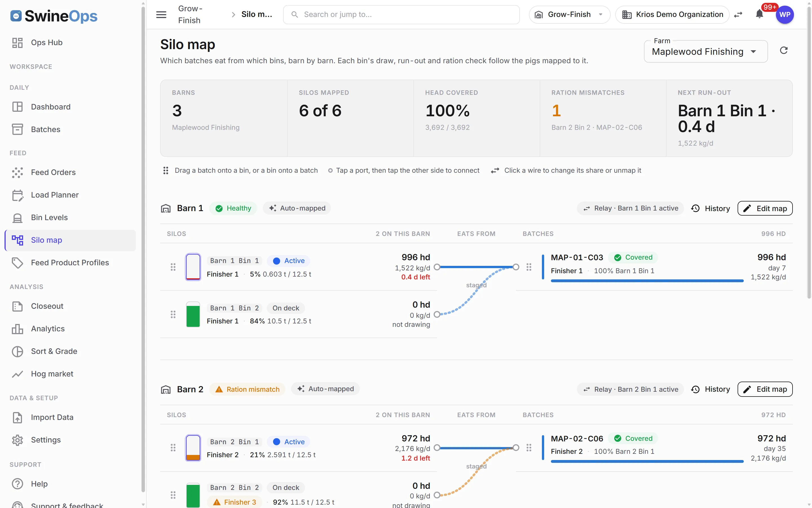Click the Finisher 3 warning tag
Viewport: 812px width, 508px height.
(235, 502)
